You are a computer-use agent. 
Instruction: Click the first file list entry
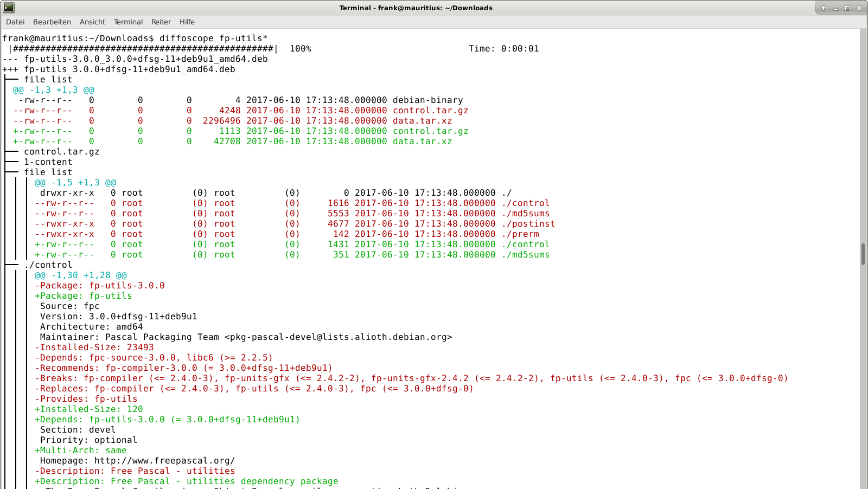(48, 79)
